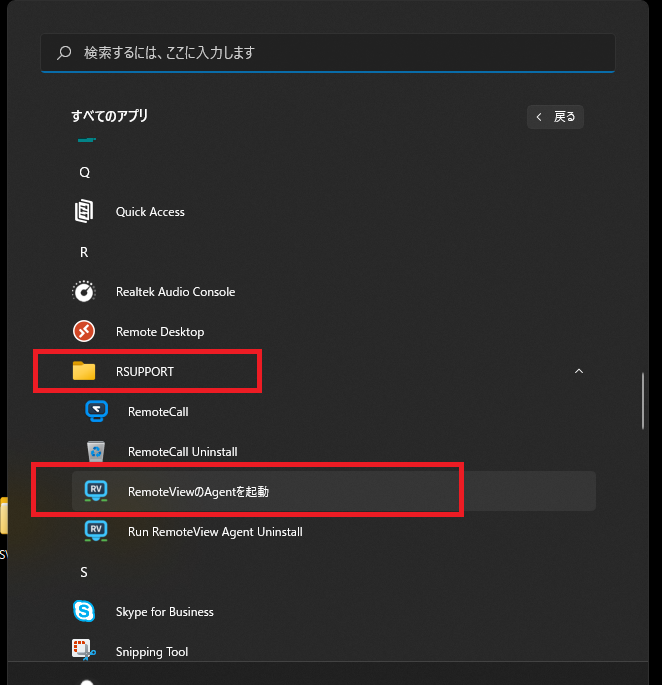Click the 戻る back button
Image resolution: width=662 pixels, height=685 pixels.
[x=555, y=117]
